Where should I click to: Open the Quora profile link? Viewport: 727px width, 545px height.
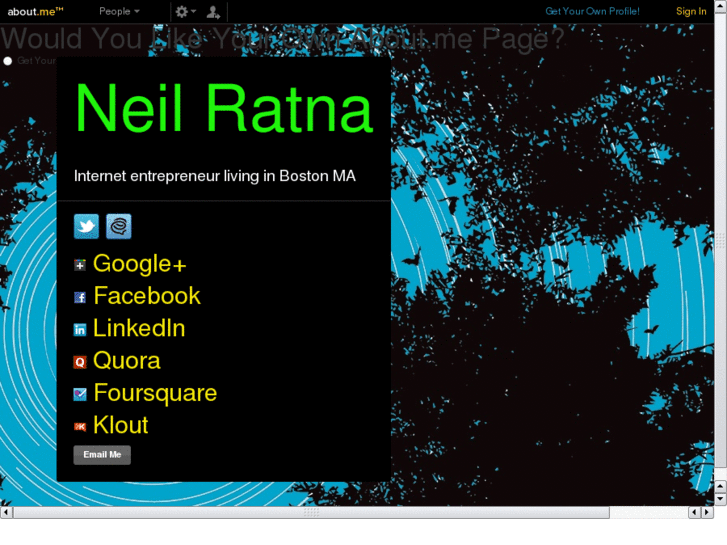click(127, 361)
